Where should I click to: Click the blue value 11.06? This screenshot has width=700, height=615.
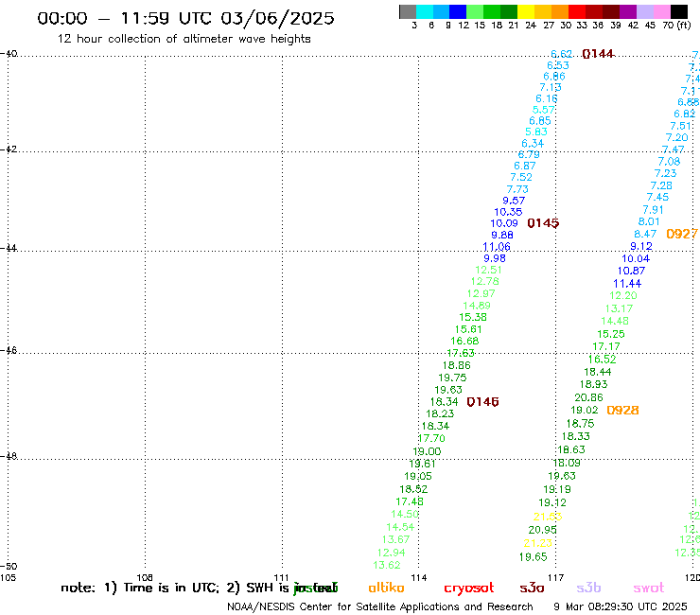pyautogui.click(x=497, y=247)
